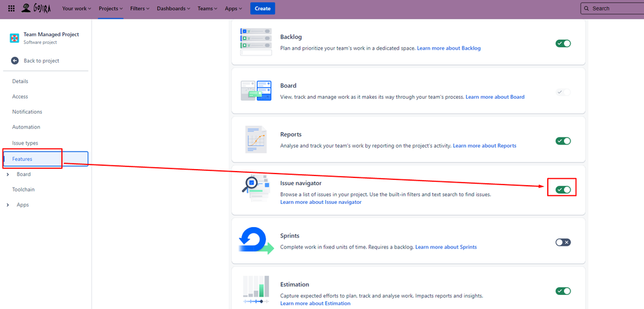
Task: Click the Backlog heading
Action: (x=291, y=37)
